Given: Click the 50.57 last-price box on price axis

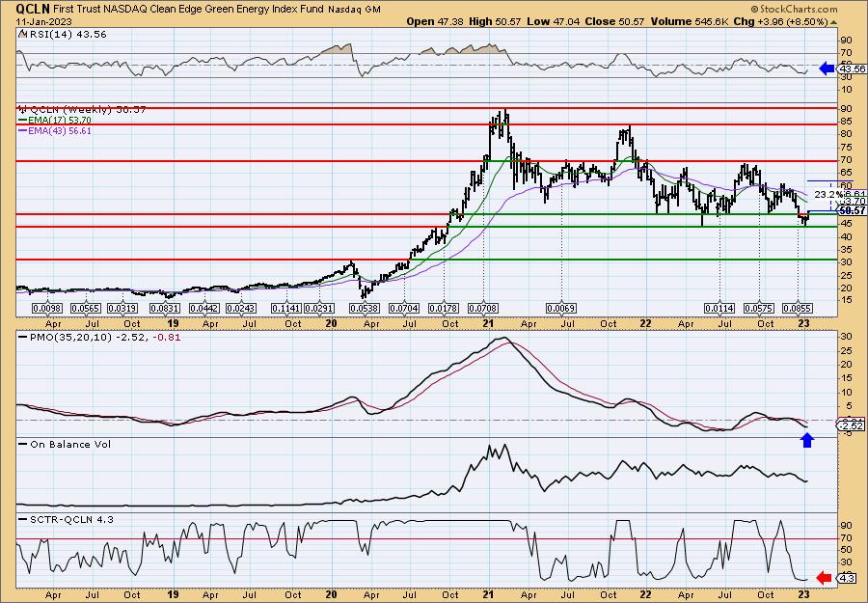Looking at the screenshot, I should pos(852,211).
